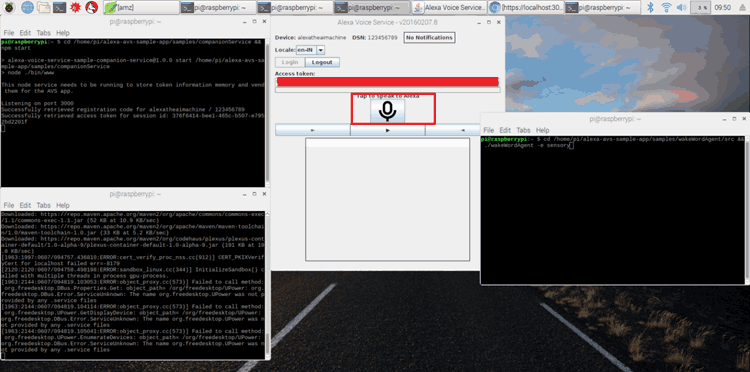The width and height of the screenshot is (750, 372).
Task: Click the red Access token field
Action: [387, 82]
